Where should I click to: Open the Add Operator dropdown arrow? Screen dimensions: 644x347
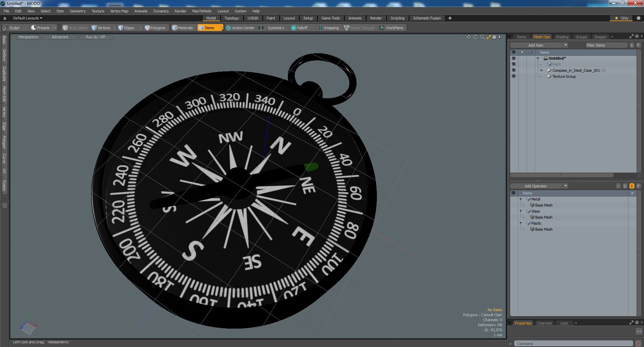[x=565, y=186]
